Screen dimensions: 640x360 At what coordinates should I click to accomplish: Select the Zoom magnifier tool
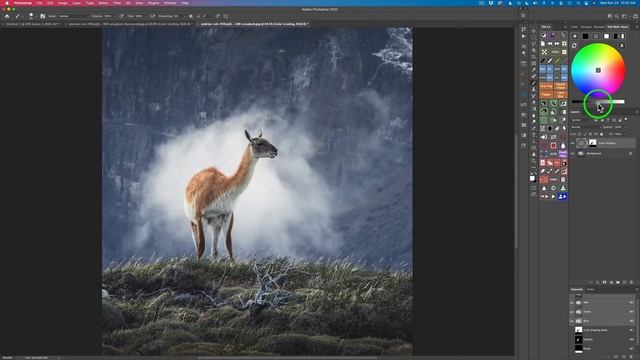[x=534, y=161]
